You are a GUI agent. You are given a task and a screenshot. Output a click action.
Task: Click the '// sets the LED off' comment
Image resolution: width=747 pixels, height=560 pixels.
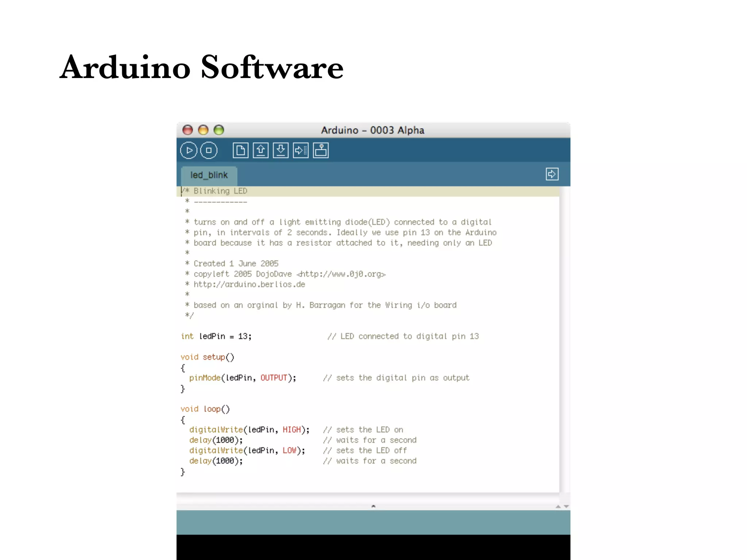tap(365, 451)
